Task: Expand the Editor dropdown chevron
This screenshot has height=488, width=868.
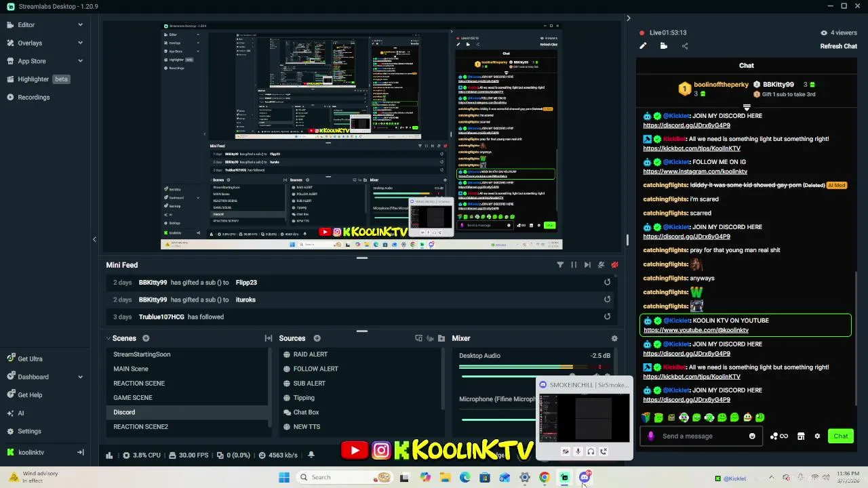Action: coord(80,24)
